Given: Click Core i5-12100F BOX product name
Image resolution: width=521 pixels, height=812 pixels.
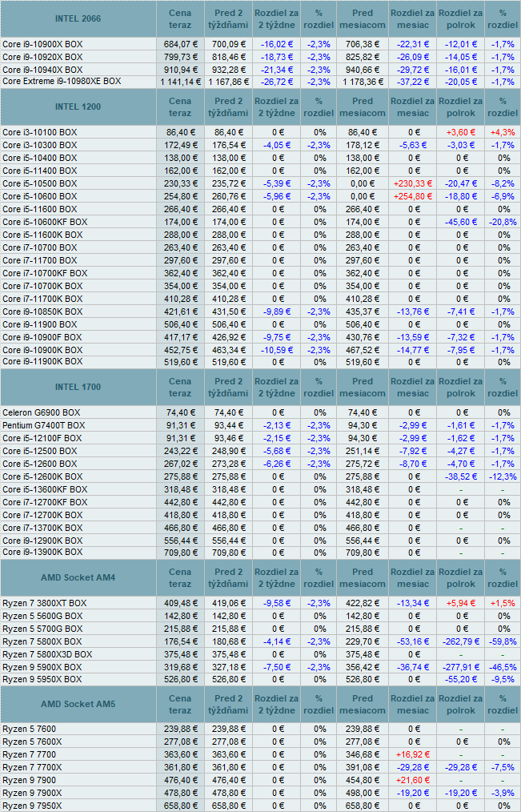Looking at the screenshot, I should pyautogui.click(x=42, y=438).
